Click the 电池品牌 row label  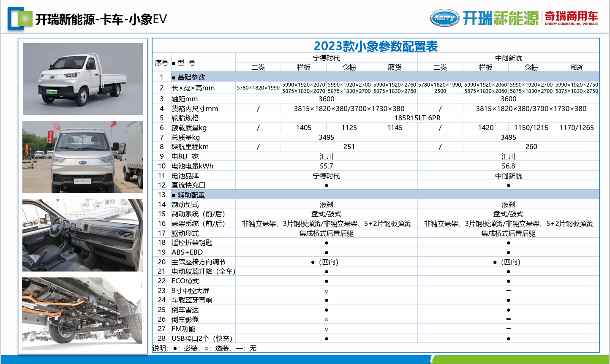pos(185,176)
